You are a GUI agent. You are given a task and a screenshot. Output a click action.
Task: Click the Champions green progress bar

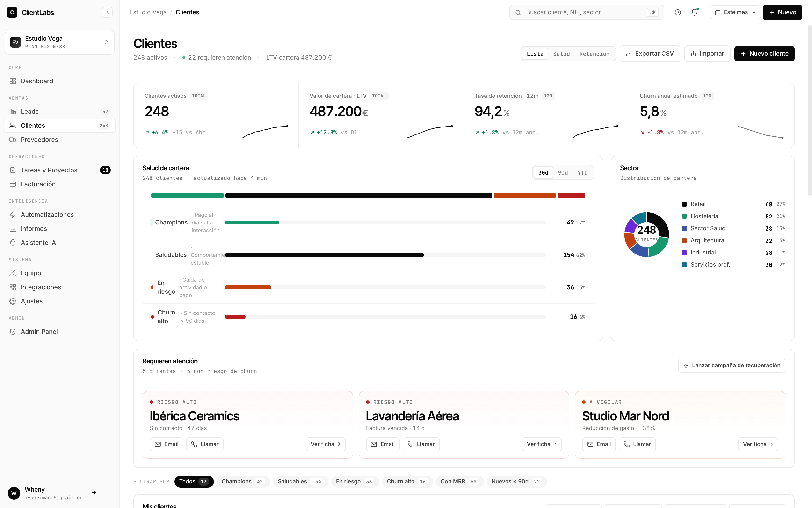(x=252, y=222)
